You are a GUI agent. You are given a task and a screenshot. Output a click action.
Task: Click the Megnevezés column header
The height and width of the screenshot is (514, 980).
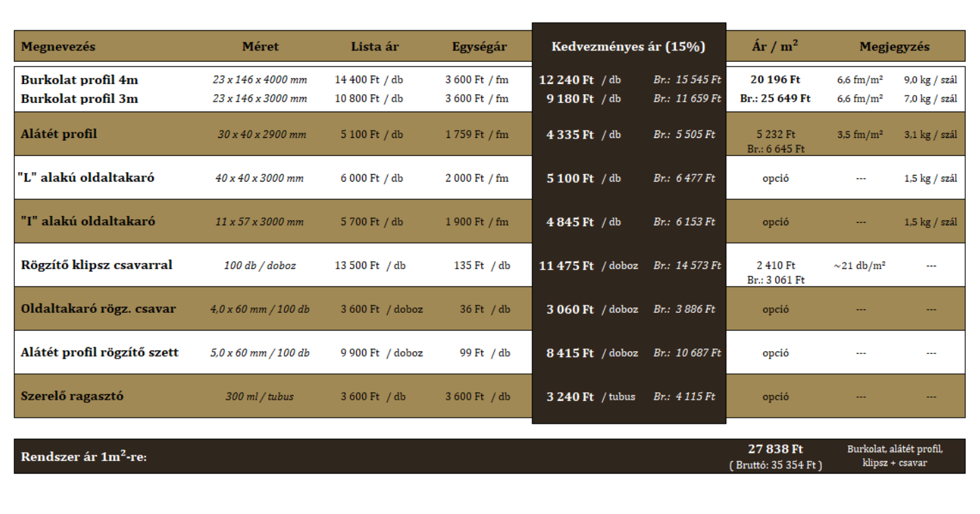pyautogui.click(x=59, y=46)
